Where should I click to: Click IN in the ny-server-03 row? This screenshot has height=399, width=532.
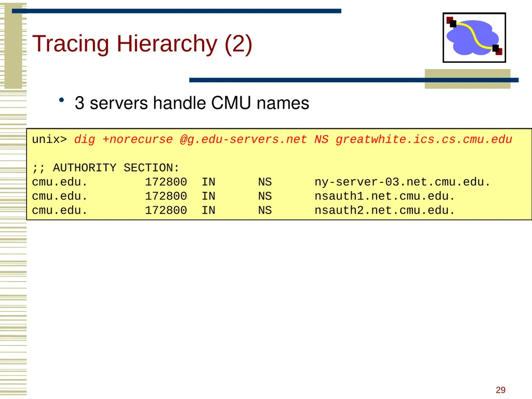(x=209, y=182)
